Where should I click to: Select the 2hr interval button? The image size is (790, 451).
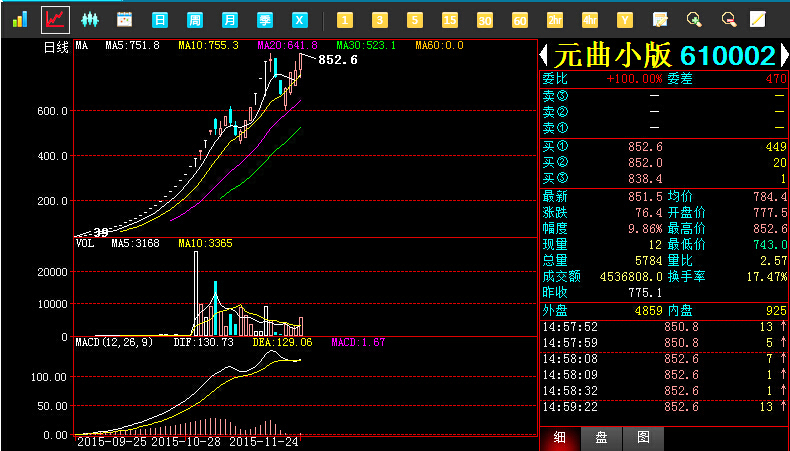click(x=554, y=19)
